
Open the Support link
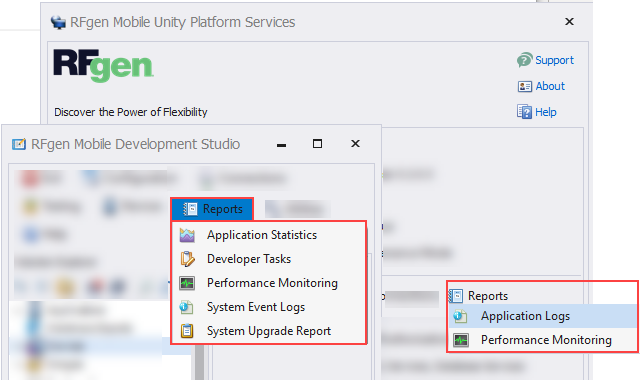point(554,60)
